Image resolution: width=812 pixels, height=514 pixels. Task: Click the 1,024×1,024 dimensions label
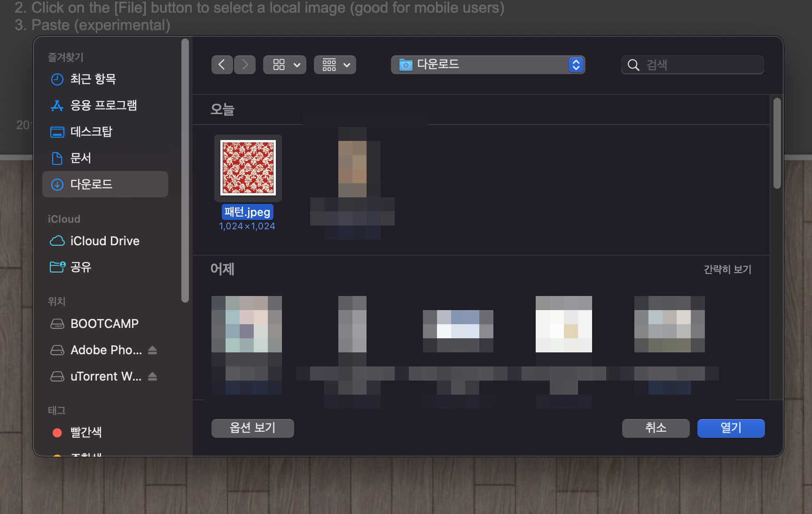(x=247, y=226)
